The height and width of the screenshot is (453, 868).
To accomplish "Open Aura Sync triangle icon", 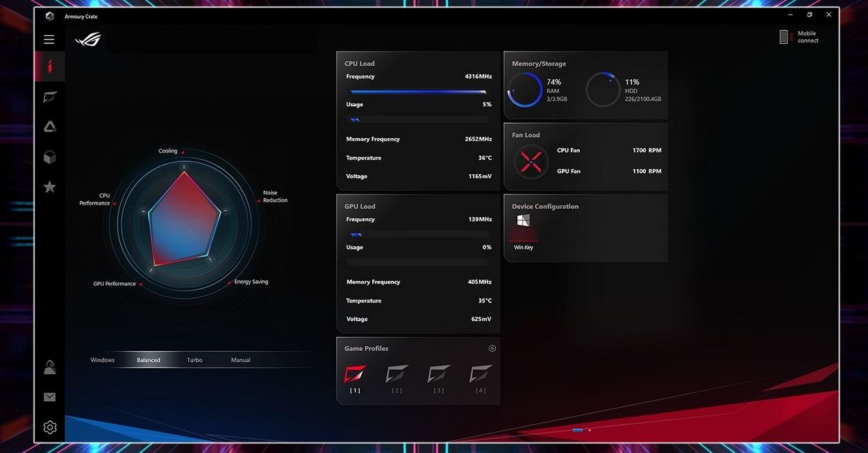I will pyautogui.click(x=49, y=127).
